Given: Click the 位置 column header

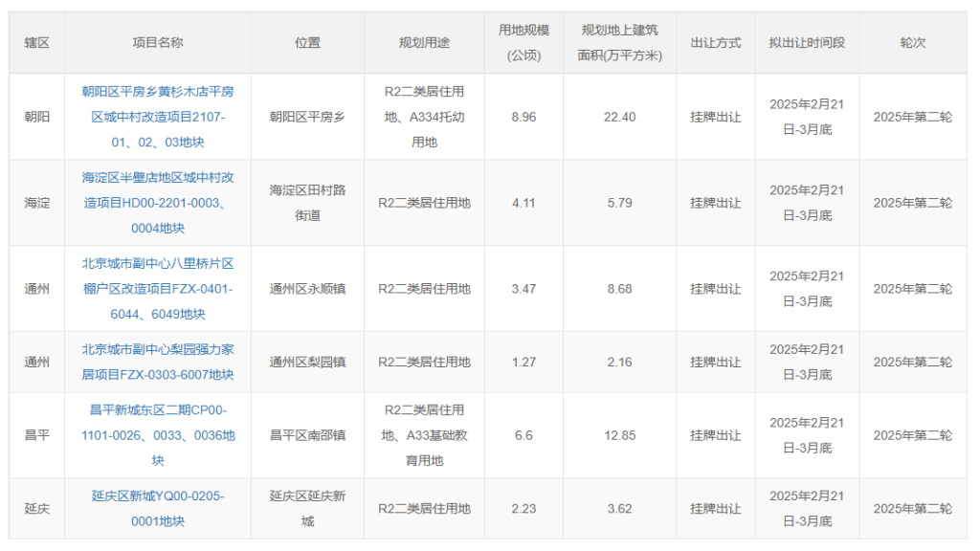Looking at the screenshot, I should pyautogui.click(x=307, y=42).
